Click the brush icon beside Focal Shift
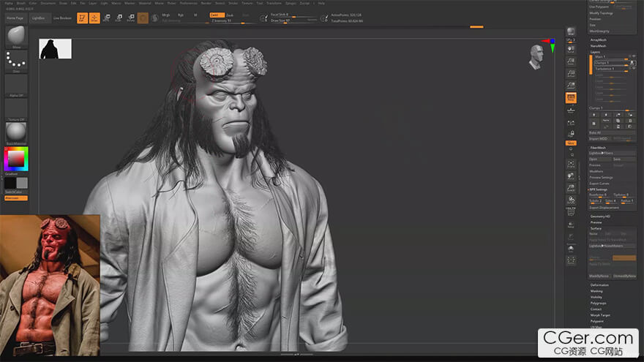This screenshot has height=362, width=644. click(263, 18)
